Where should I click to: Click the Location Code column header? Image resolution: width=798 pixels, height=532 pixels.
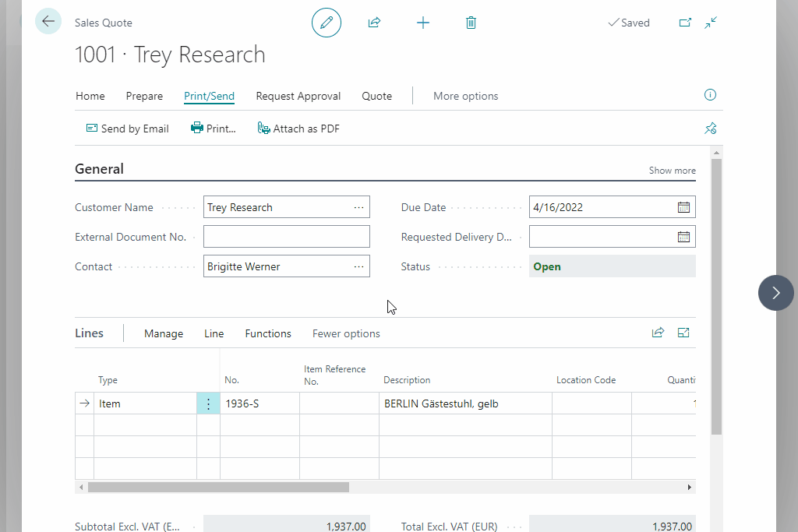586,380
